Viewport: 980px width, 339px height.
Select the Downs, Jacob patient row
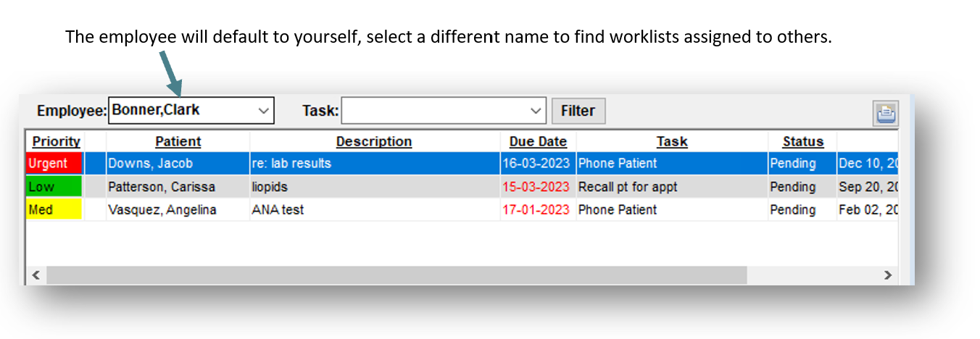point(150,164)
